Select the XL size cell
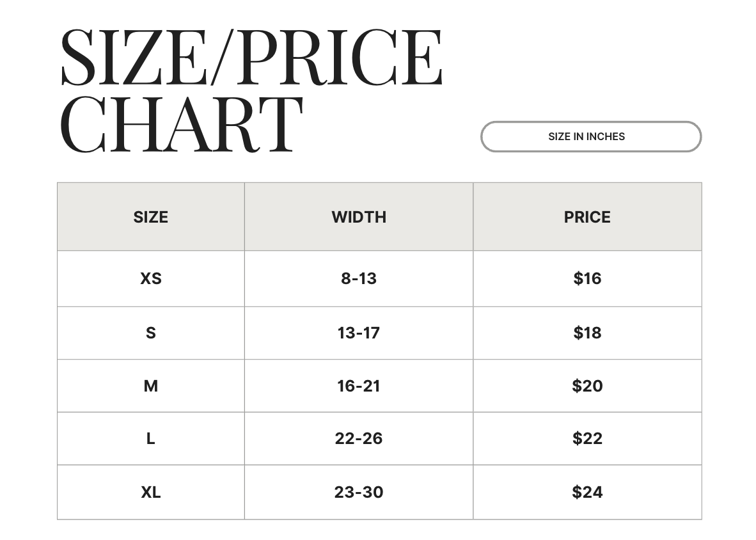756x540 pixels. point(151,492)
